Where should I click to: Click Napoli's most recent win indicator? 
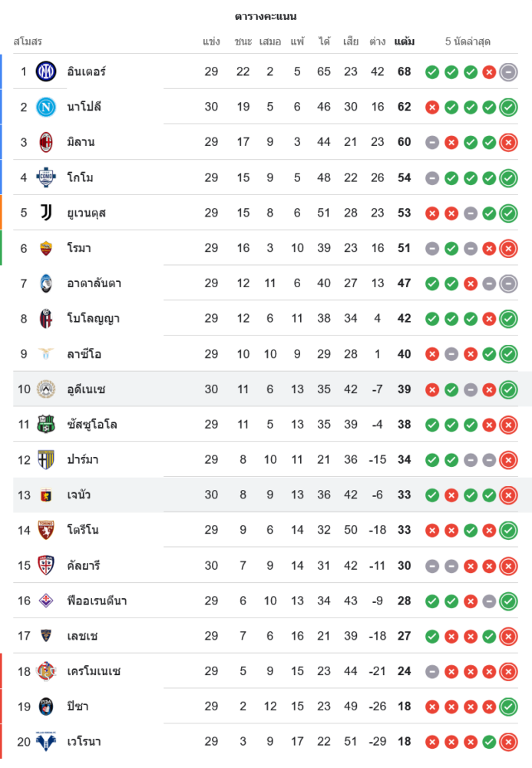coord(507,108)
